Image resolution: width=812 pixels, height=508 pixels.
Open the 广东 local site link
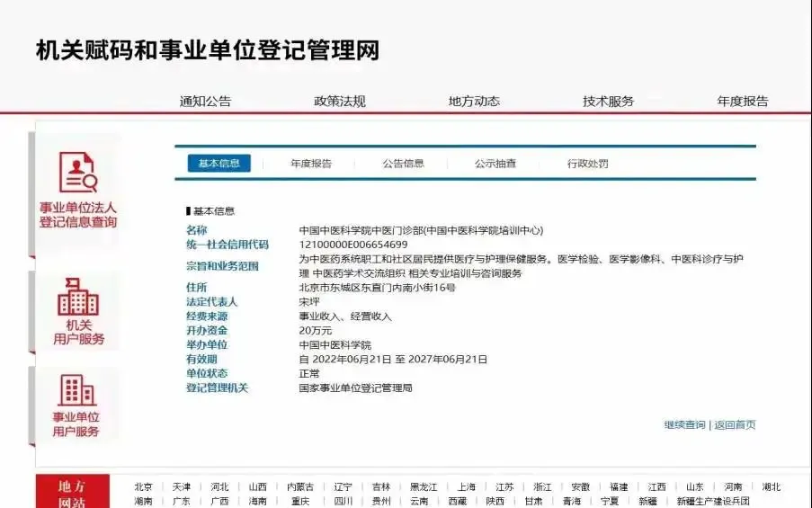182,502
